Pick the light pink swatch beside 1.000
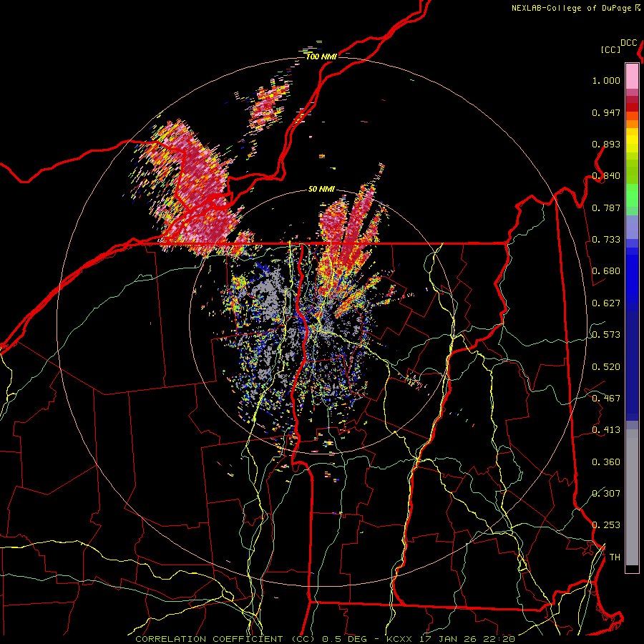The image size is (644, 644). 632,76
